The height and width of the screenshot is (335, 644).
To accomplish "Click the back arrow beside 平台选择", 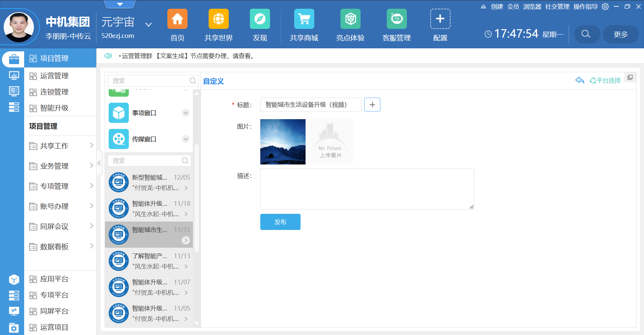I will point(580,81).
